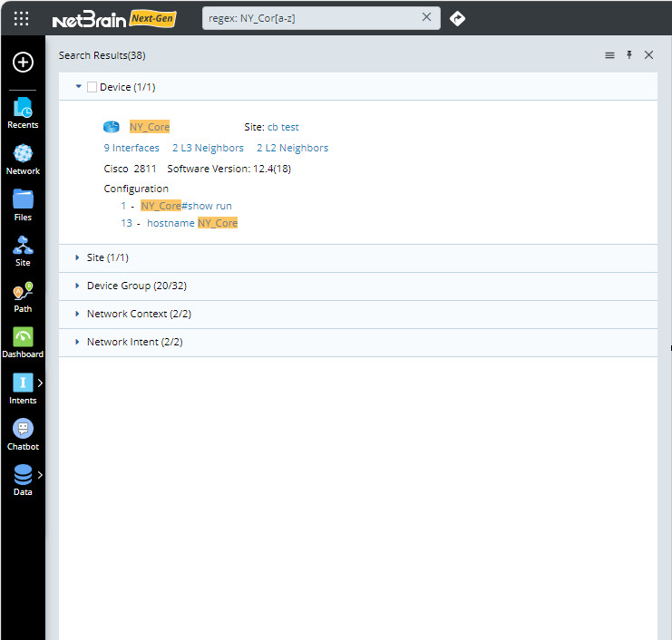Open the app launcher grid icon

click(x=21, y=18)
